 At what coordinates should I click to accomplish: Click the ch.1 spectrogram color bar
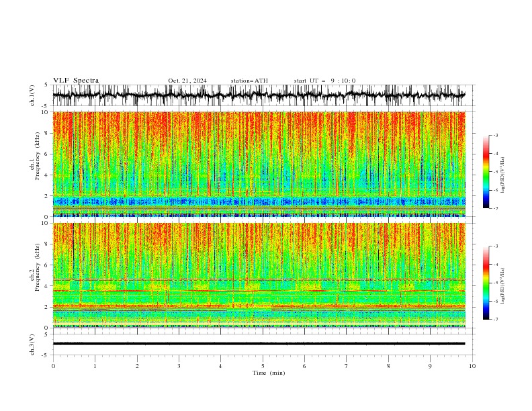point(486,172)
